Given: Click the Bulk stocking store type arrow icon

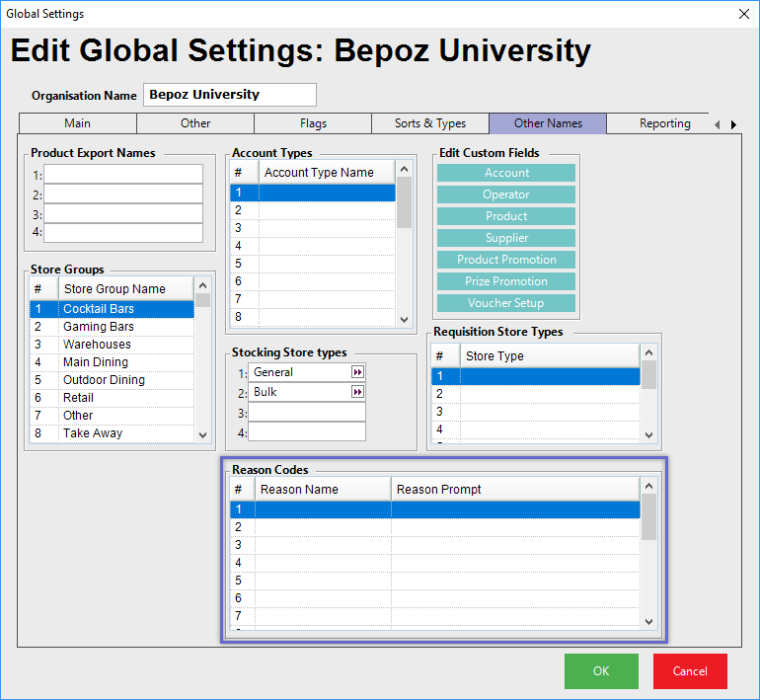Looking at the screenshot, I should pyautogui.click(x=357, y=392).
